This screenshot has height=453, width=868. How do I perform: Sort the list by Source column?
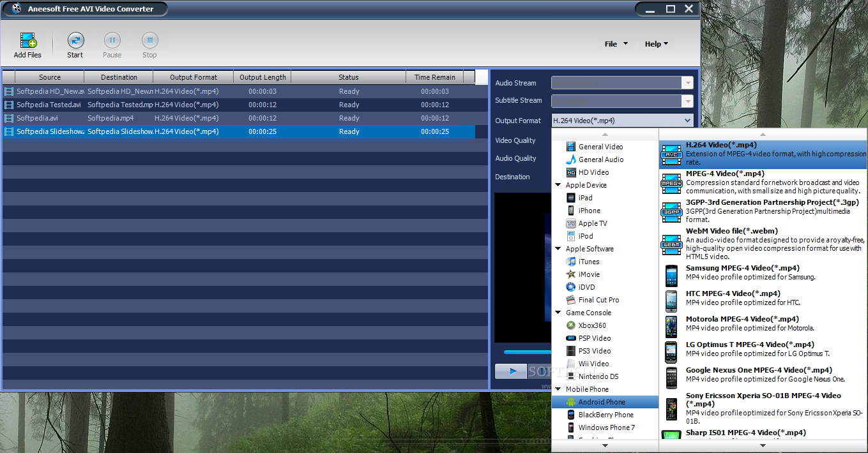pos(50,77)
